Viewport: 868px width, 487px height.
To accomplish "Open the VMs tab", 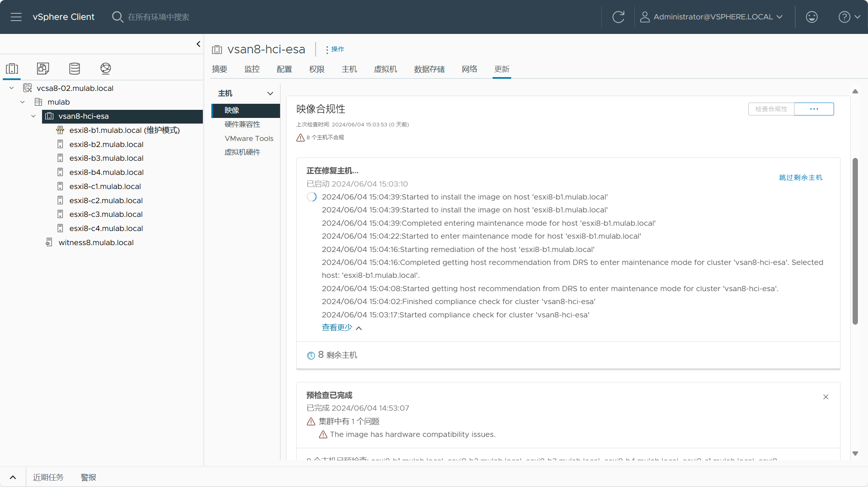I will click(386, 69).
